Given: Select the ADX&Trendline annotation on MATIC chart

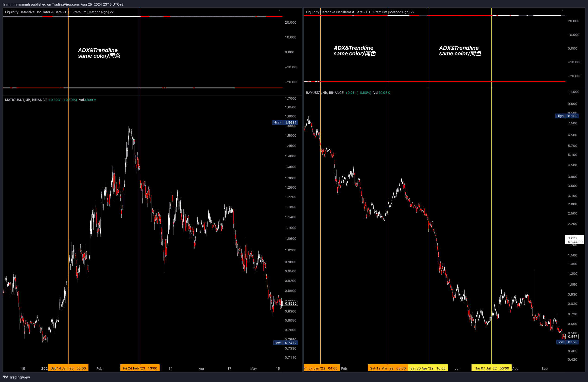Looking at the screenshot, I should click(x=99, y=53).
